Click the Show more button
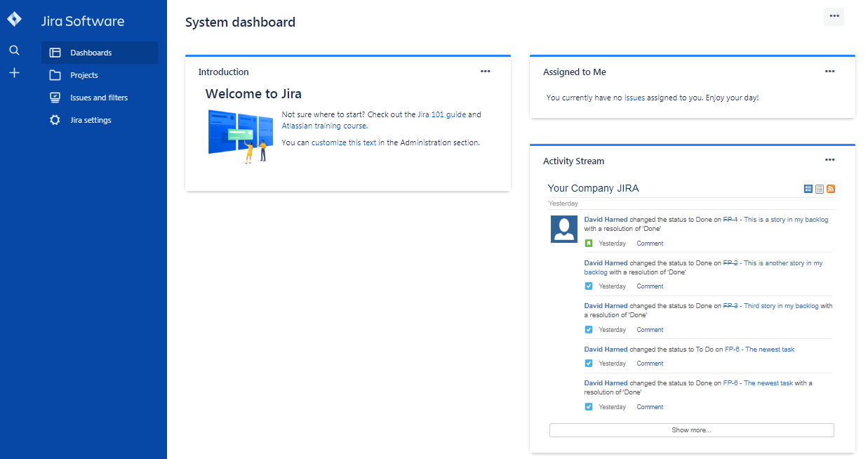 click(x=691, y=430)
